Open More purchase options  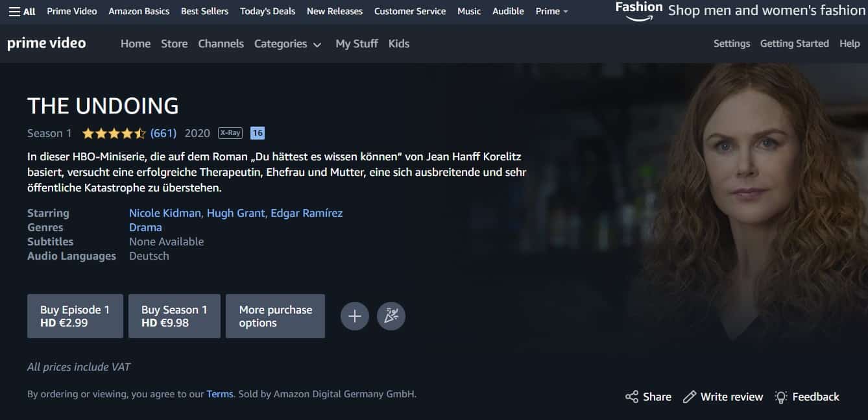tap(275, 316)
